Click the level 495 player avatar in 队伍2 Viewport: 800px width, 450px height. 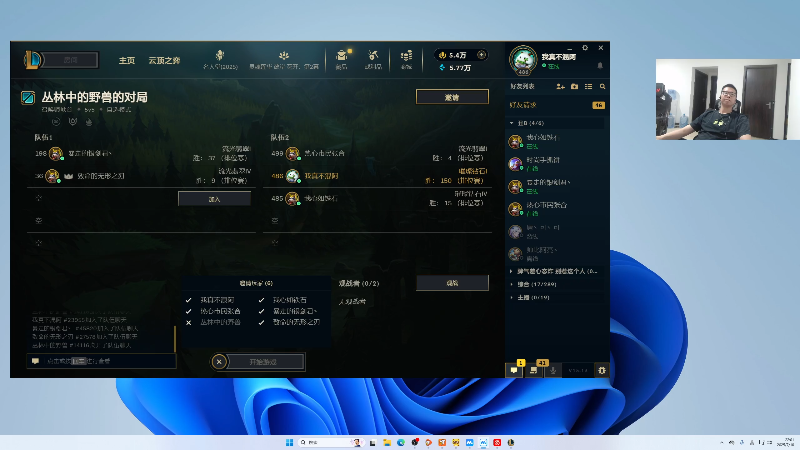(x=292, y=198)
